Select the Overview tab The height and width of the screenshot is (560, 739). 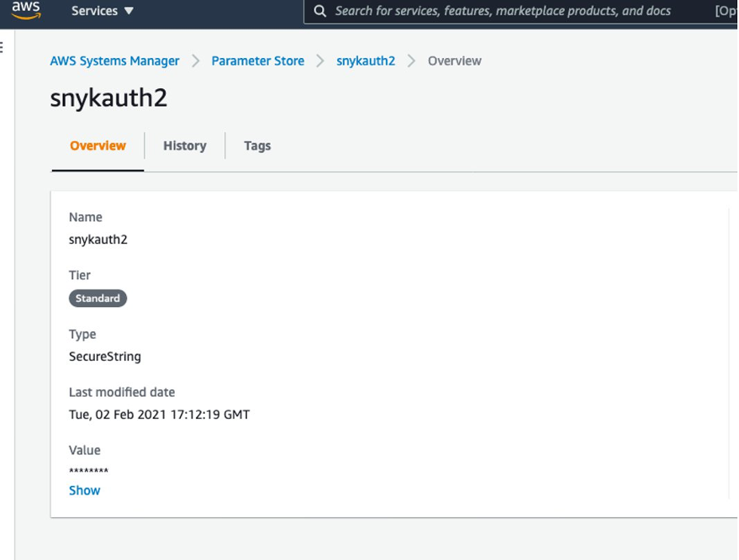pyautogui.click(x=98, y=145)
